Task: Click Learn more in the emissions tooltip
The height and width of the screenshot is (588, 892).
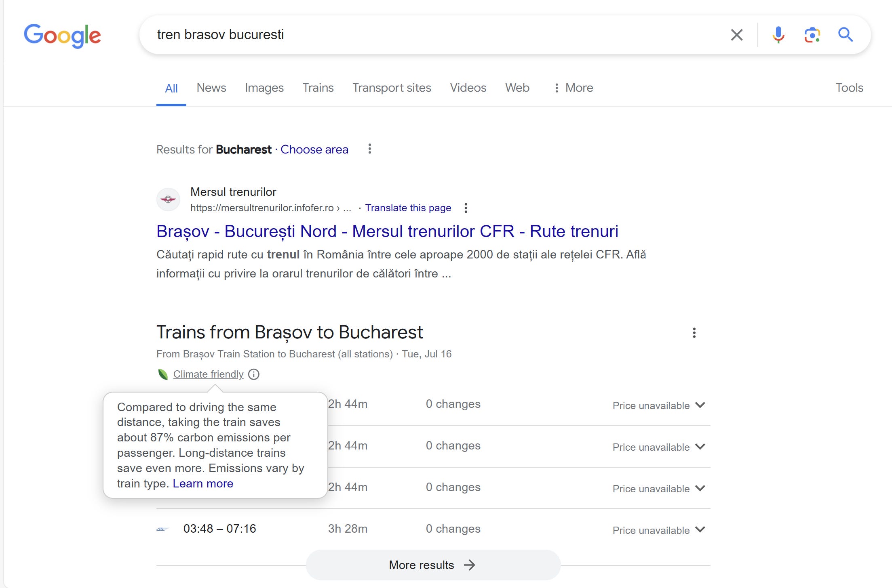Action: (203, 483)
